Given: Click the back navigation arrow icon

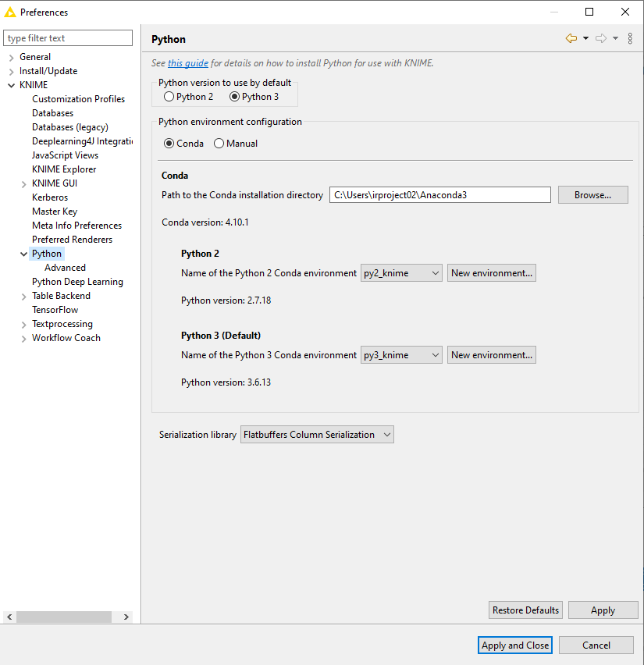Looking at the screenshot, I should (x=571, y=38).
